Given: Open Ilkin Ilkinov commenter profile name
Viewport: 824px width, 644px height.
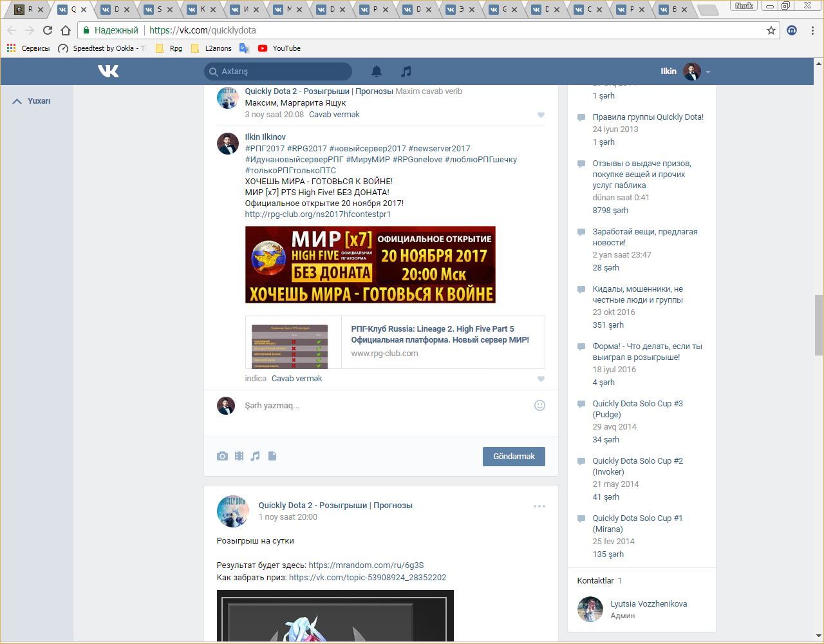Looking at the screenshot, I should (x=265, y=137).
